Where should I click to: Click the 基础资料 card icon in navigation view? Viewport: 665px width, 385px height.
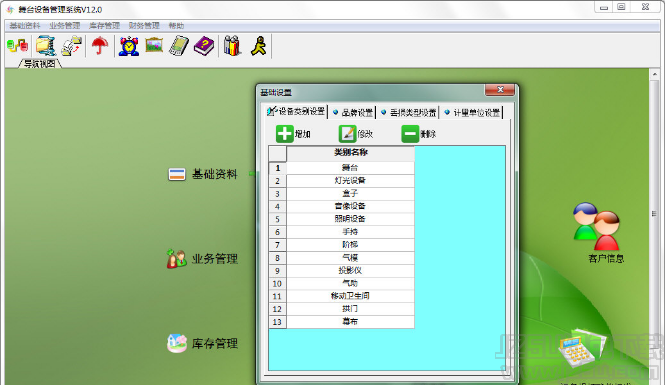(x=177, y=174)
